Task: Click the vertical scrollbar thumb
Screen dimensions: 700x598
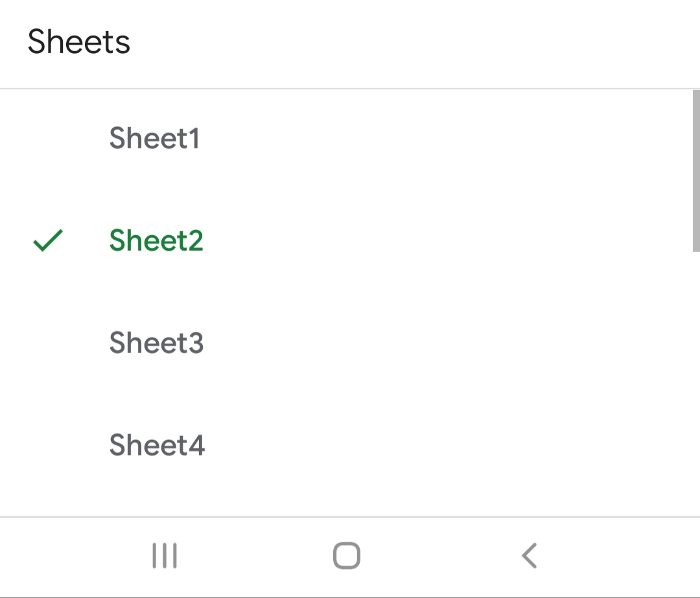Action: 696,170
